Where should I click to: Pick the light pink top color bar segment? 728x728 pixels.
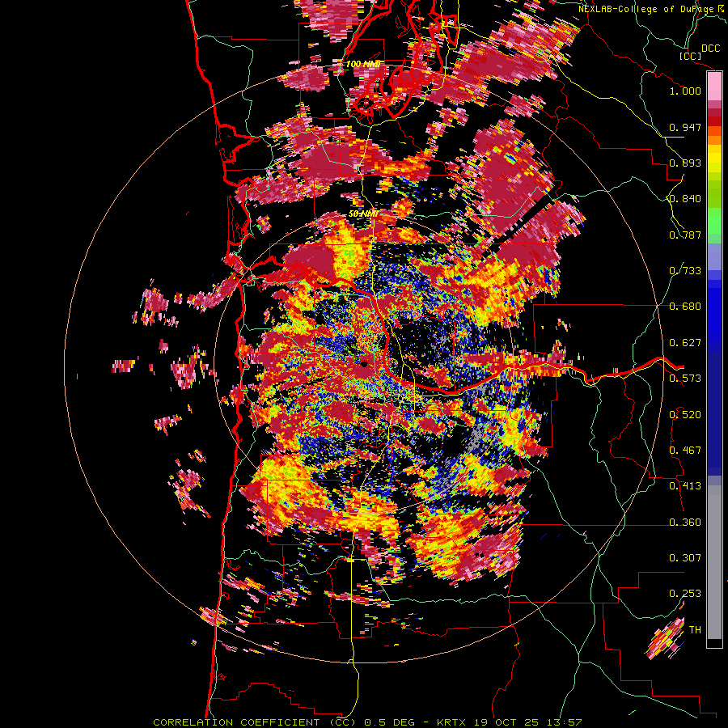pos(714,87)
